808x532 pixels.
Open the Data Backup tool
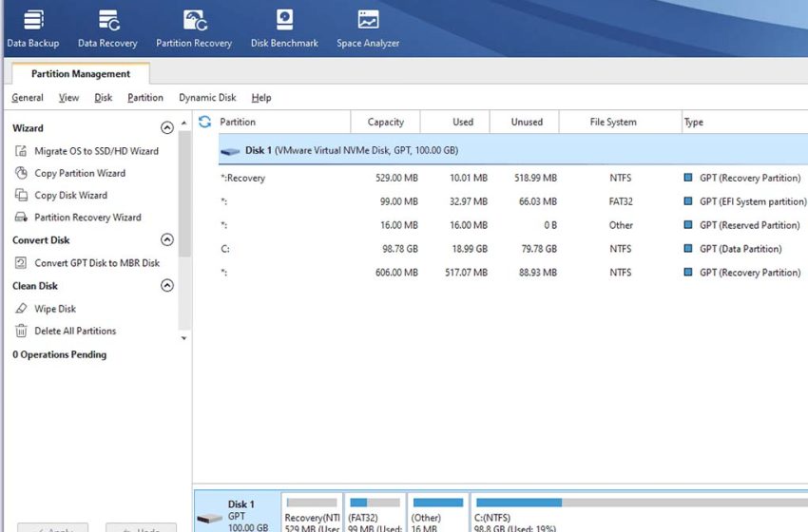point(32,28)
